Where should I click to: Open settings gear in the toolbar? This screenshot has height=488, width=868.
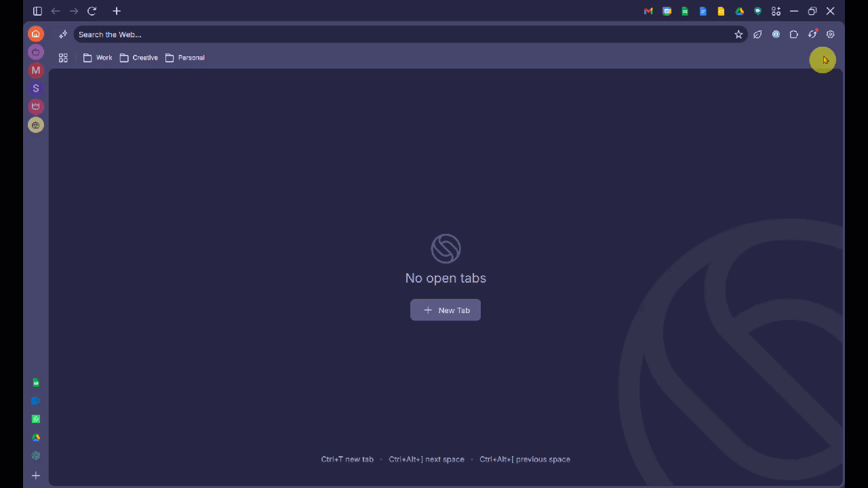click(x=831, y=35)
